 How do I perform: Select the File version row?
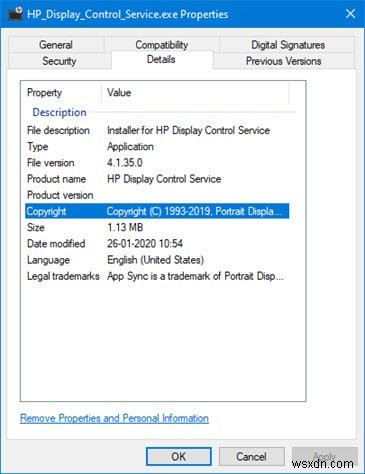[x=157, y=163]
